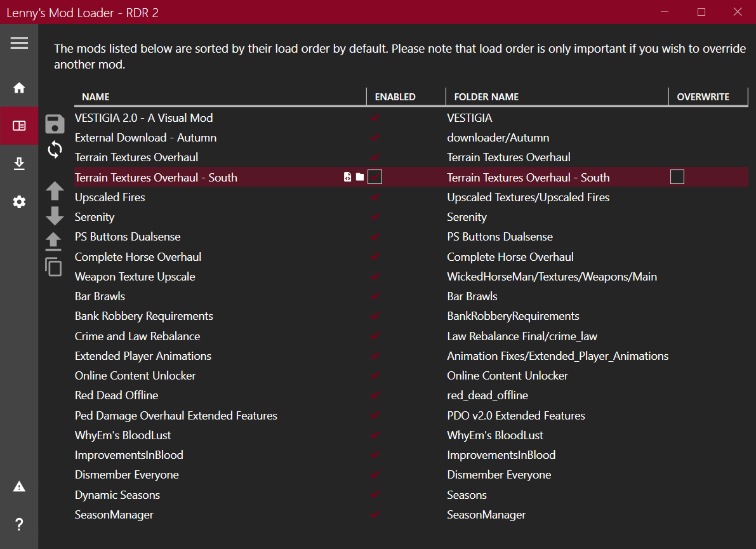Click the copy icon below the arrows
Screen dimensions: 756x549
54,267
